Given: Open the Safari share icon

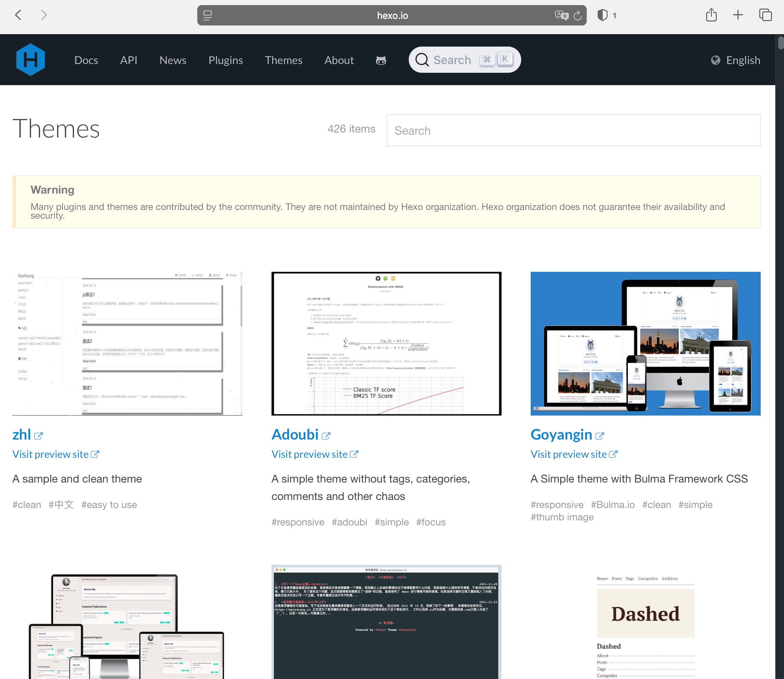Looking at the screenshot, I should (711, 15).
